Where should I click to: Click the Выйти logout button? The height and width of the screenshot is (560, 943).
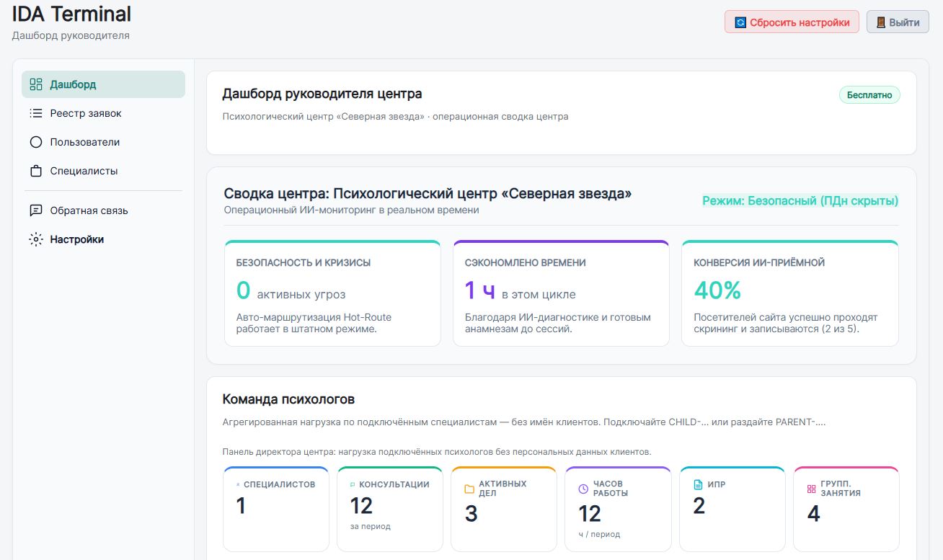(x=898, y=22)
